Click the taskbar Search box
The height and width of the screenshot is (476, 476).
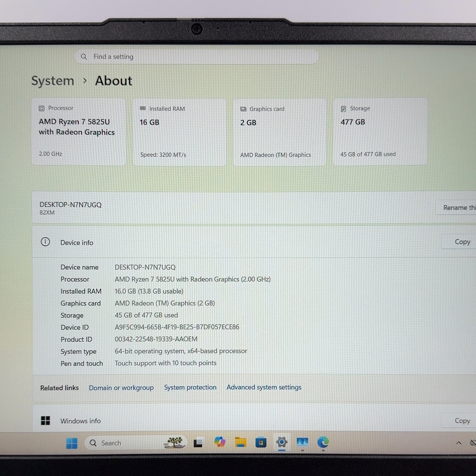[x=136, y=443]
